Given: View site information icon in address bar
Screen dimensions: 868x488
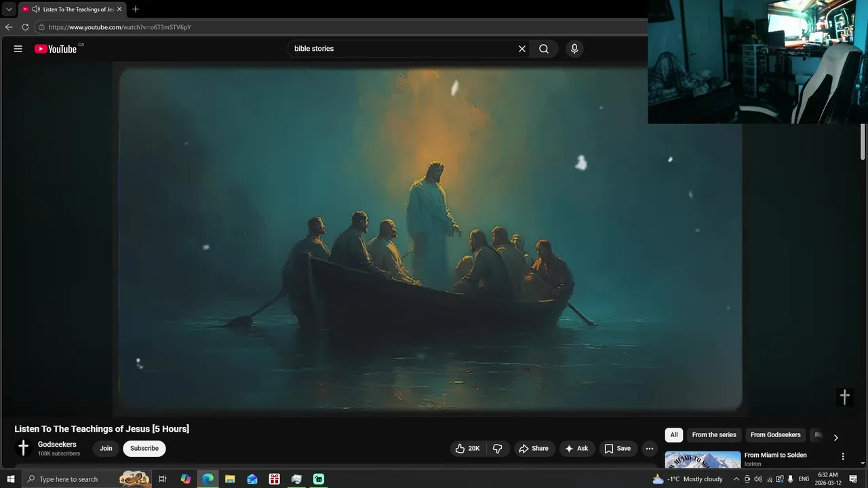Looking at the screenshot, I should (x=41, y=27).
